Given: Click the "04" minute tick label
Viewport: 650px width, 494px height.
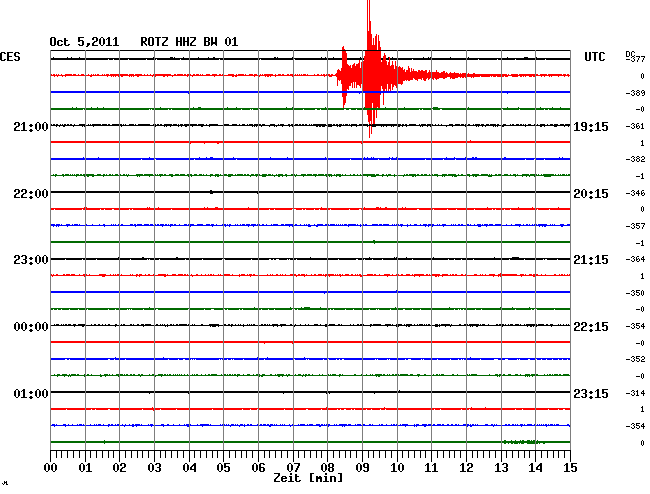Looking at the screenshot, I should [x=189, y=468].
